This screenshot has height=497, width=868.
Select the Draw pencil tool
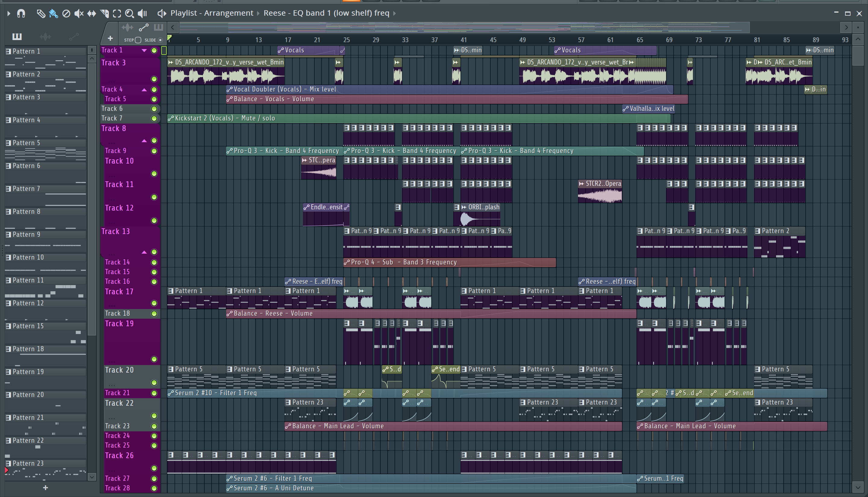click(41, 13)
